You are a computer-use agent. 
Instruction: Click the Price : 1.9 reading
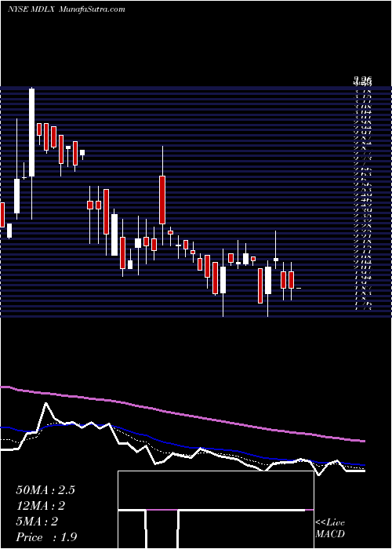(46, 537)
